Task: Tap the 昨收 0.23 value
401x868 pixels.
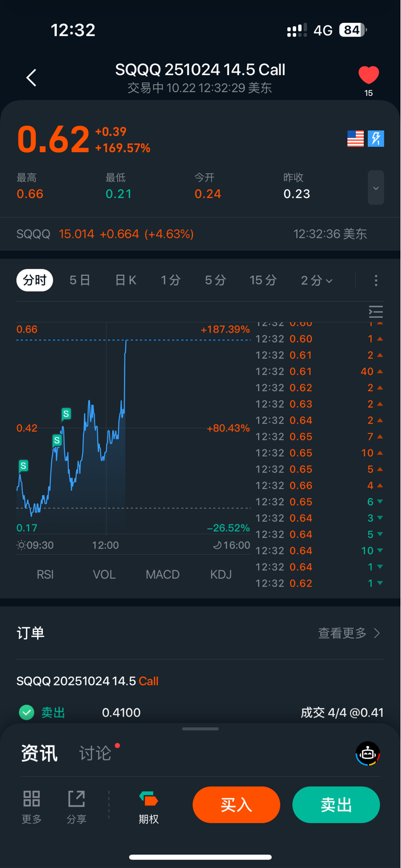Action: pos(297,194)
